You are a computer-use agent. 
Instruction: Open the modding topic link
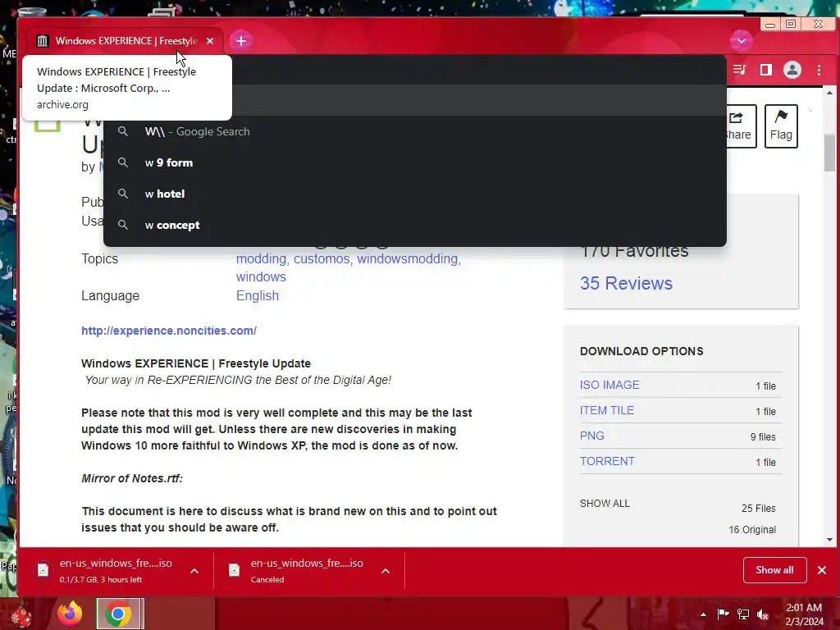262,258
